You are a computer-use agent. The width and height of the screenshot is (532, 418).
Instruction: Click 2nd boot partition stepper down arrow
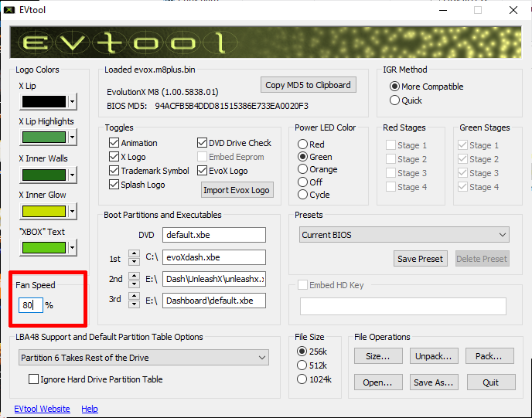(134, 283)
